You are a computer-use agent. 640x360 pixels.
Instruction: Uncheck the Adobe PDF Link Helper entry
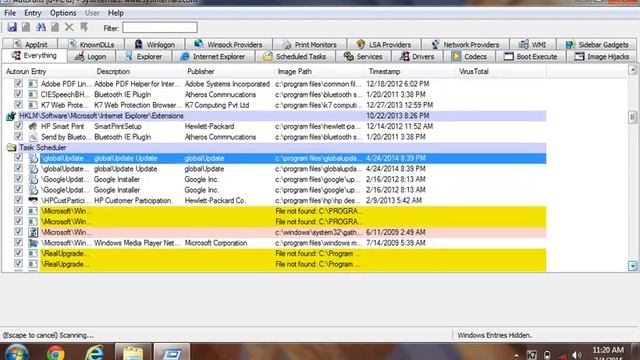coord(18,83)
